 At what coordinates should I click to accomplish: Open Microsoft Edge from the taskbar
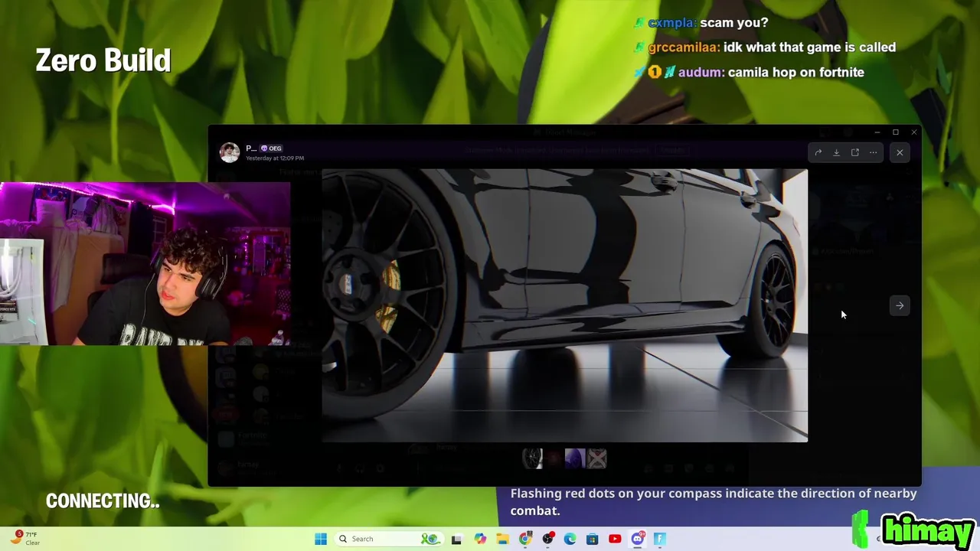click(570, 539)
